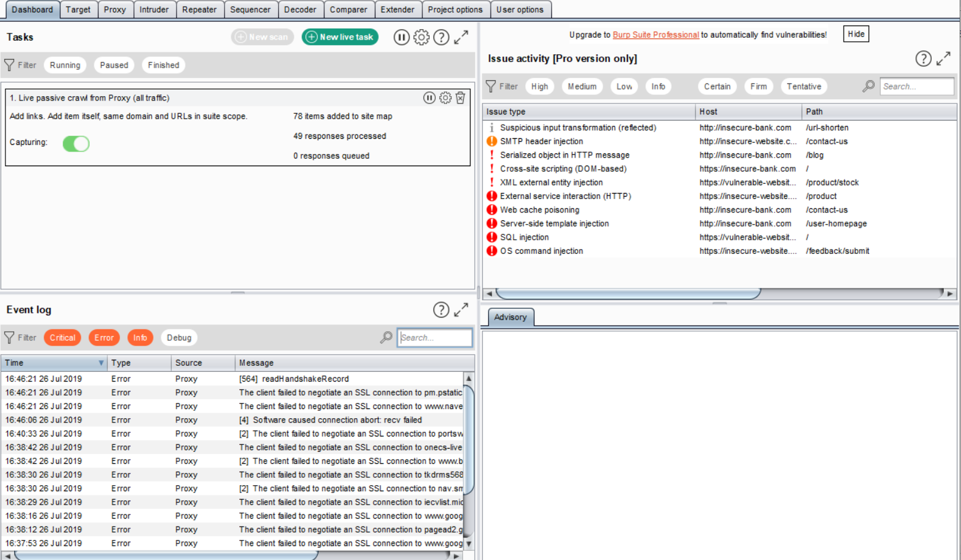Expand the Tasks panel to full size
This screenshot has width=961, height=560.
coord(461,37)
